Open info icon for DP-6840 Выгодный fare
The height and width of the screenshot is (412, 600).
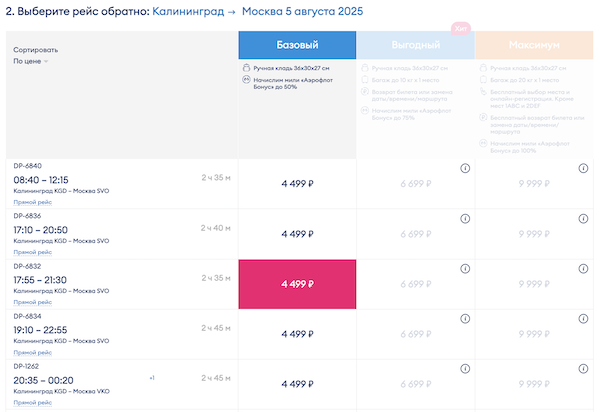465,169
